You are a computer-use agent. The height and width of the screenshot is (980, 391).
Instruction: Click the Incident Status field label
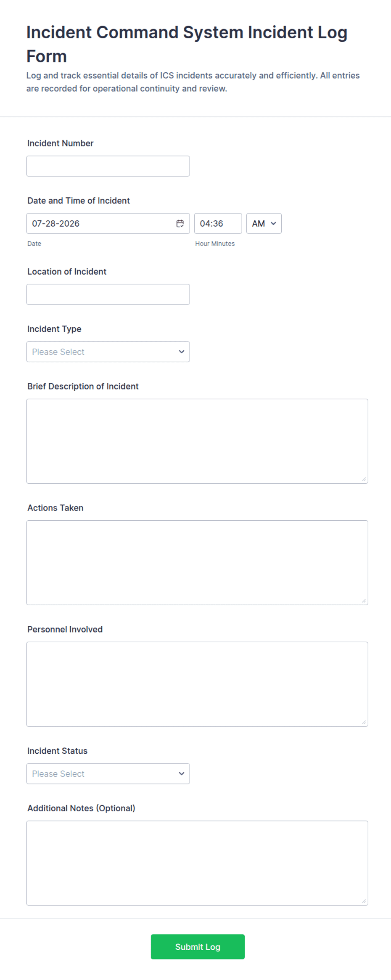click(57, 751)
